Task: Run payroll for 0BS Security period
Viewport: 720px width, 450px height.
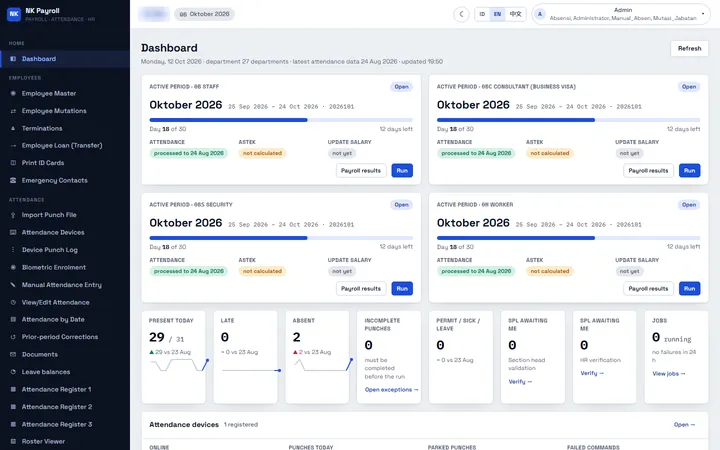Action: 402,288
